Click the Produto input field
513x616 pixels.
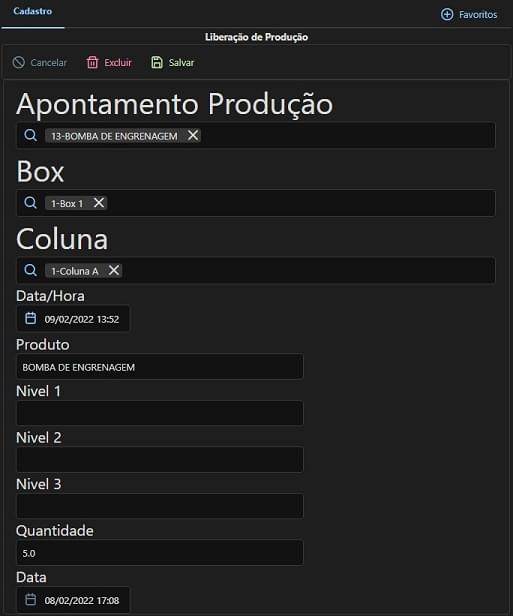point(159,367)
